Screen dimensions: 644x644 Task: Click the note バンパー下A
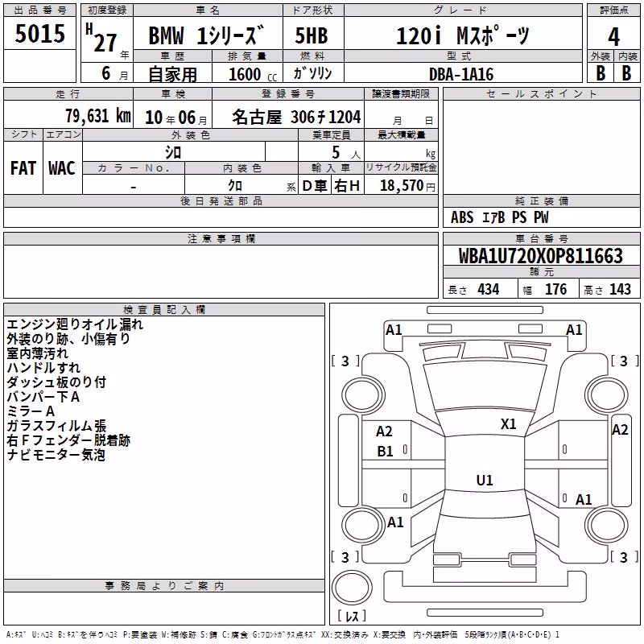point(43,397)
